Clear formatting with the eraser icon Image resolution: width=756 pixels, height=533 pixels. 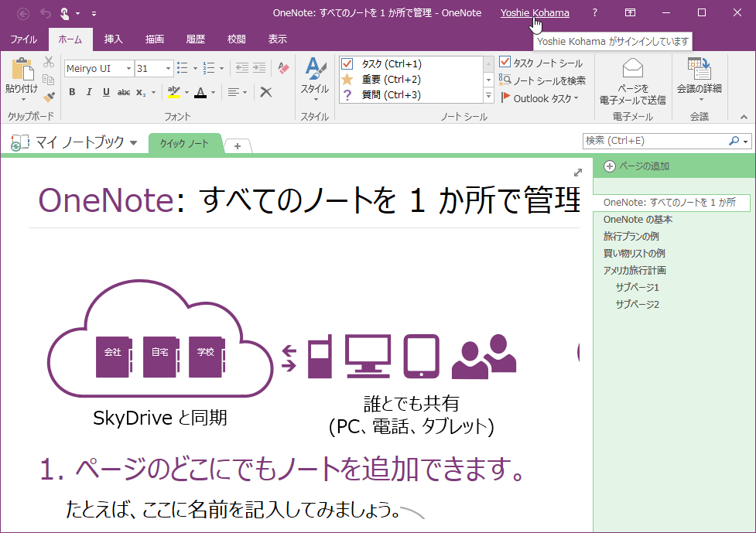coord(283,68)
